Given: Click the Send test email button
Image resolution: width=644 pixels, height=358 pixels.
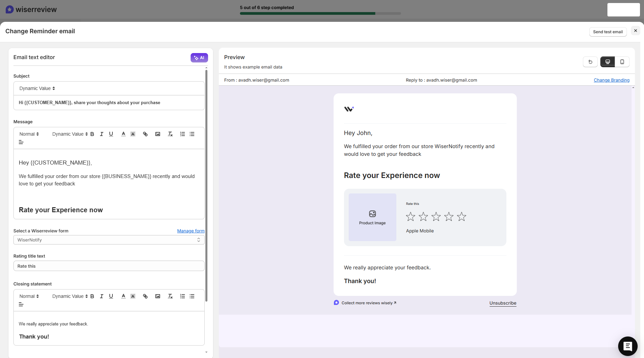Looking at the screenshot, I should pos(608,32).
